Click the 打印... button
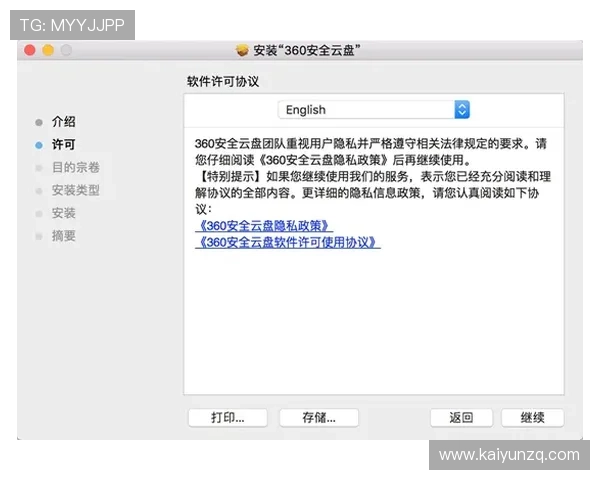Image resolution: width=600 pixels, height=480 pixels. [228, 417]
